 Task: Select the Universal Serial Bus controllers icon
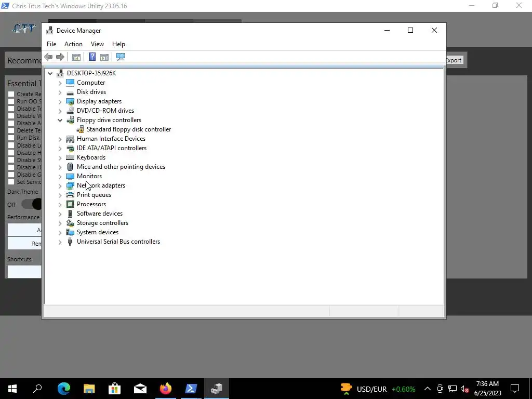[x=70, y=242]
